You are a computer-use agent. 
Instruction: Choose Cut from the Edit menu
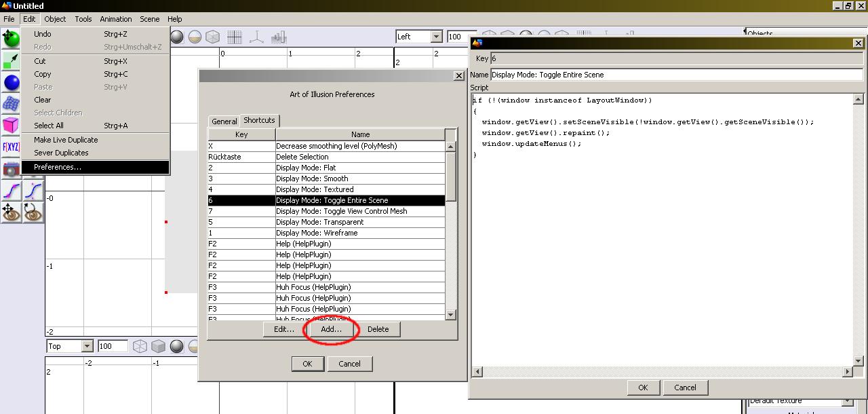point(96,61)
